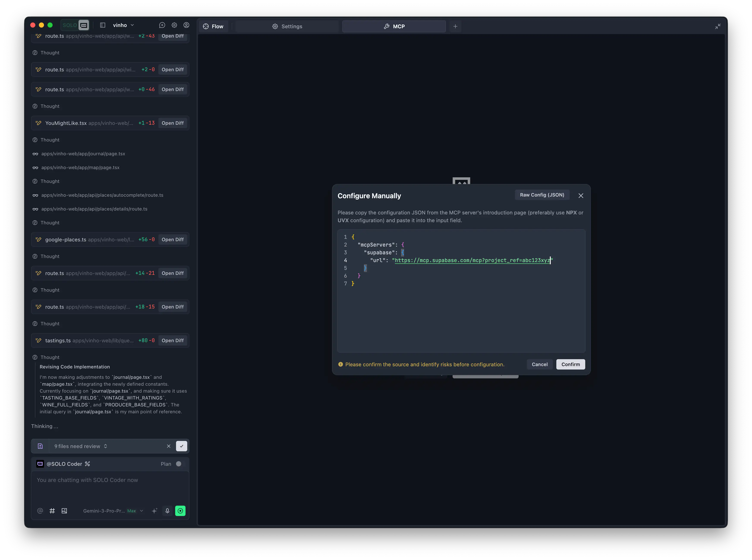
Task: Open the vinho project dropdown
Action: [123, 25]
